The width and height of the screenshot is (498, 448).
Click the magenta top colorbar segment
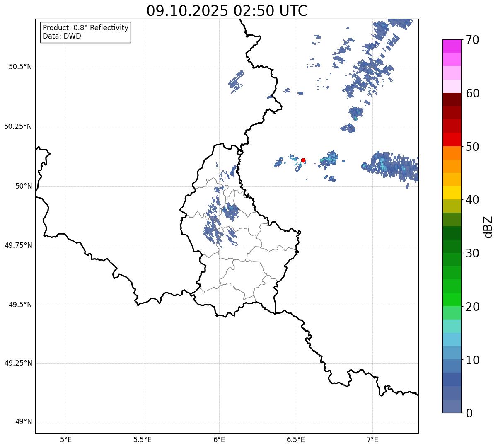click(452, 46)
